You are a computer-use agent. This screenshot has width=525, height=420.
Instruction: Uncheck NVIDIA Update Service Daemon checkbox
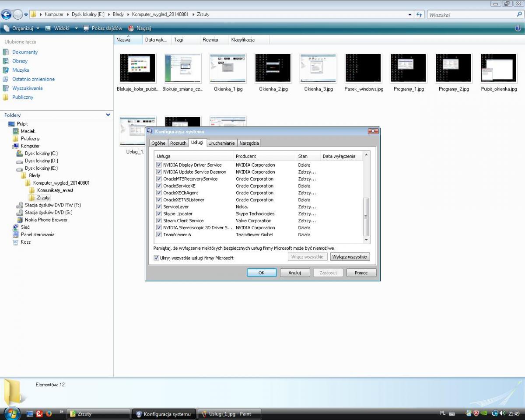pos(159,172)
